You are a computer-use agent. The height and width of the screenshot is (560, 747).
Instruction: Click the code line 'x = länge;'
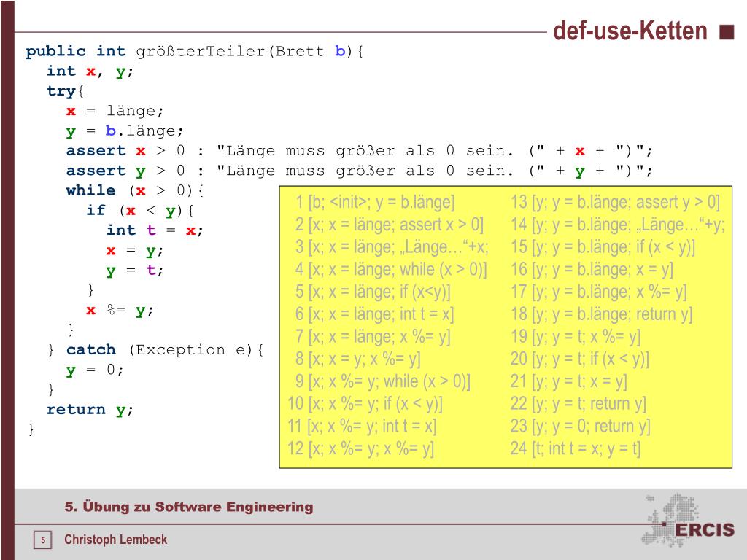(115, 111)
